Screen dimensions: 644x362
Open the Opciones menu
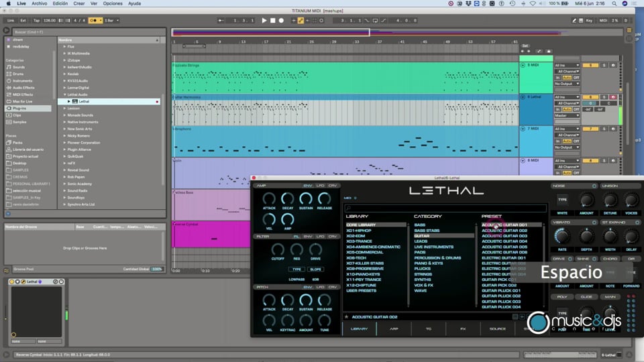(x=113, y=3)
